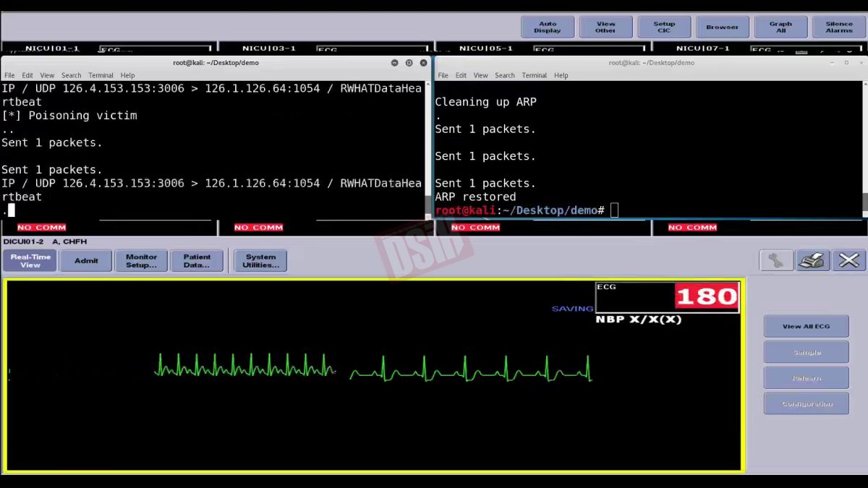Toggle the Silence Alarms button

pos(839,27)
